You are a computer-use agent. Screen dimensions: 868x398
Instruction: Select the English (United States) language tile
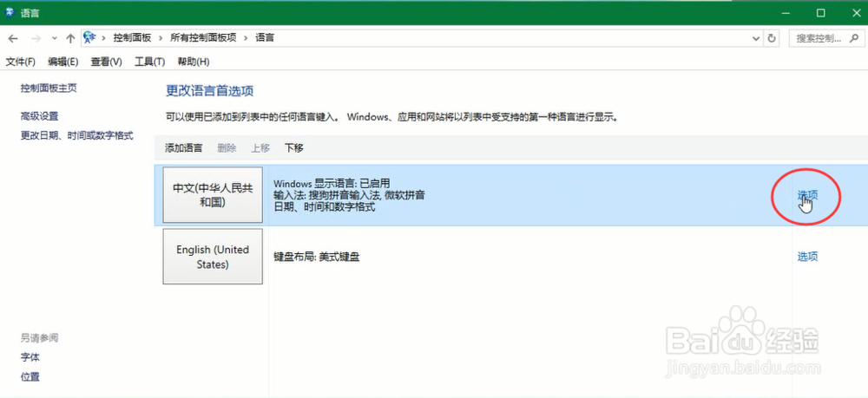coord(213,257)
